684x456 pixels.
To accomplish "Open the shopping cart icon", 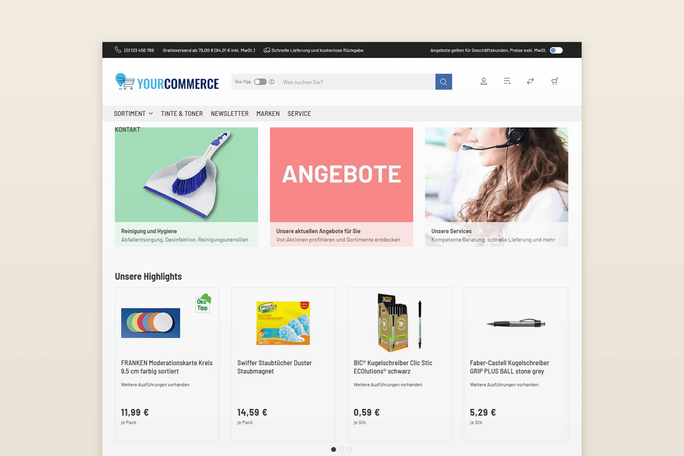I will point(554,81).
